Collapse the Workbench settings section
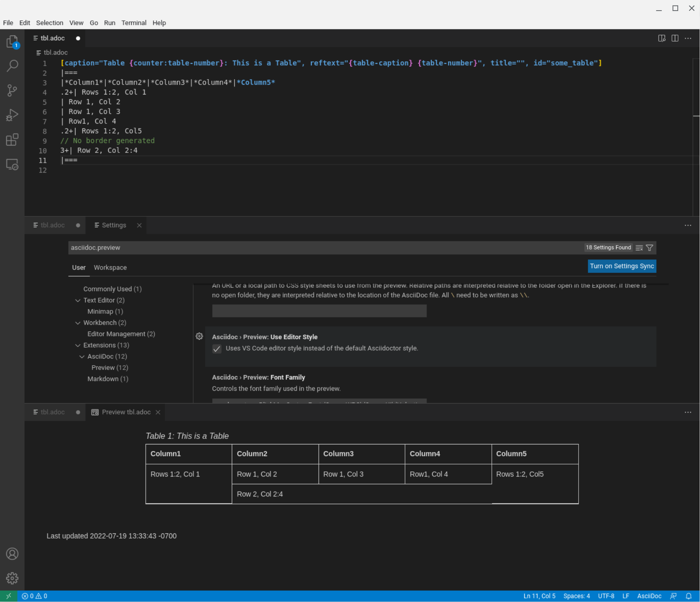 tap(78, 323)
